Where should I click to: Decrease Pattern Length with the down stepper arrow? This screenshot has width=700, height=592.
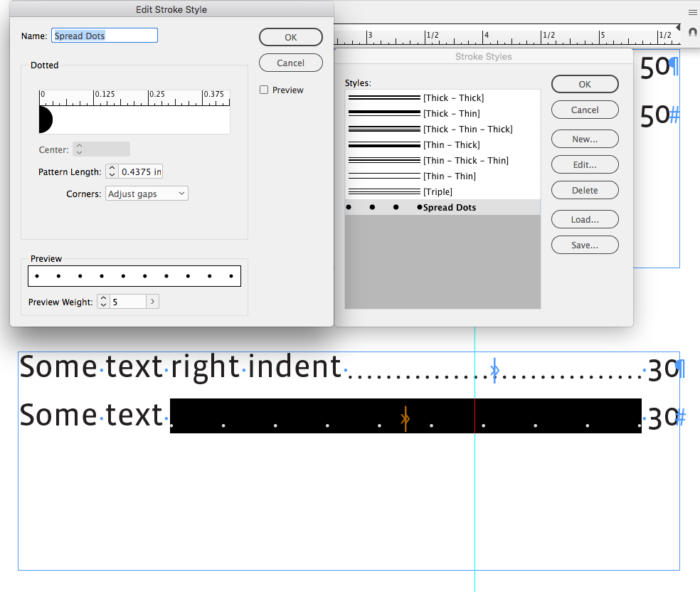[x=111, y=174]
